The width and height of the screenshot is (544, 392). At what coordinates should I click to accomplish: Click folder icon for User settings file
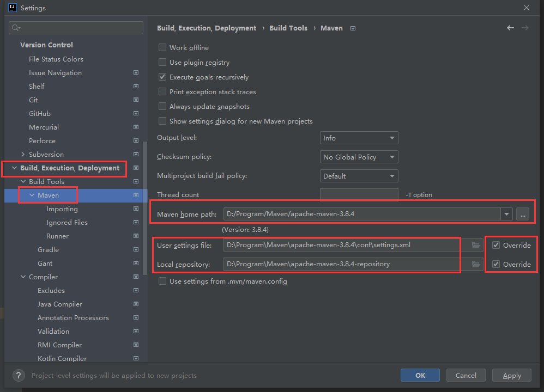point(475,245)
